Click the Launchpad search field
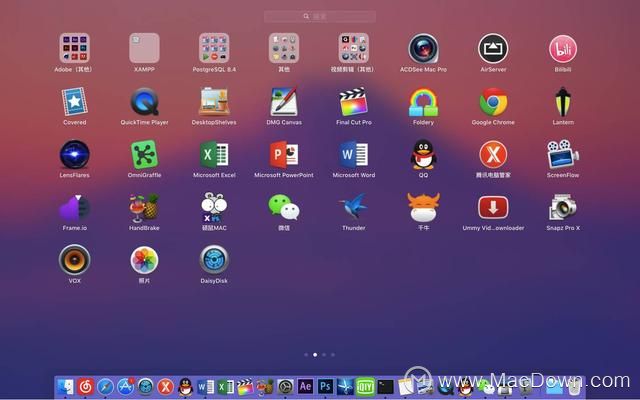This screenshot has width=640, height=400. tap(320, 16)
